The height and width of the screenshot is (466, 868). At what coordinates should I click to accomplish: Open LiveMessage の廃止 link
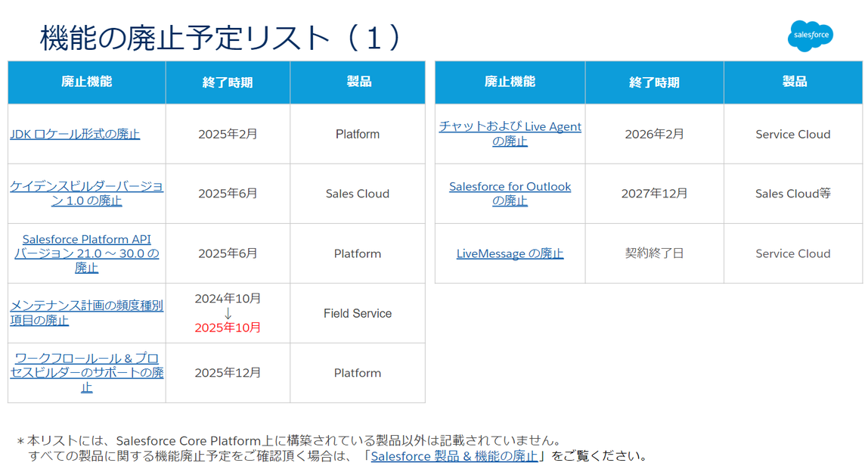[x=510, y=253]
